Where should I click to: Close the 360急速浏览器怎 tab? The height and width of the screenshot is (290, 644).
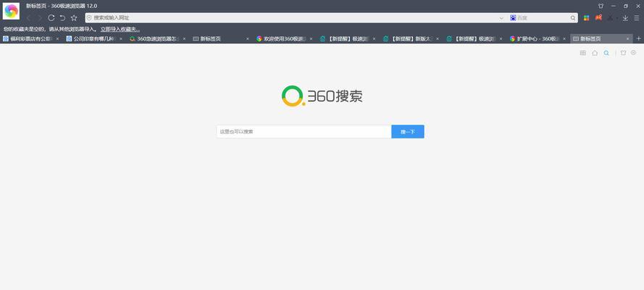[185, 38]
